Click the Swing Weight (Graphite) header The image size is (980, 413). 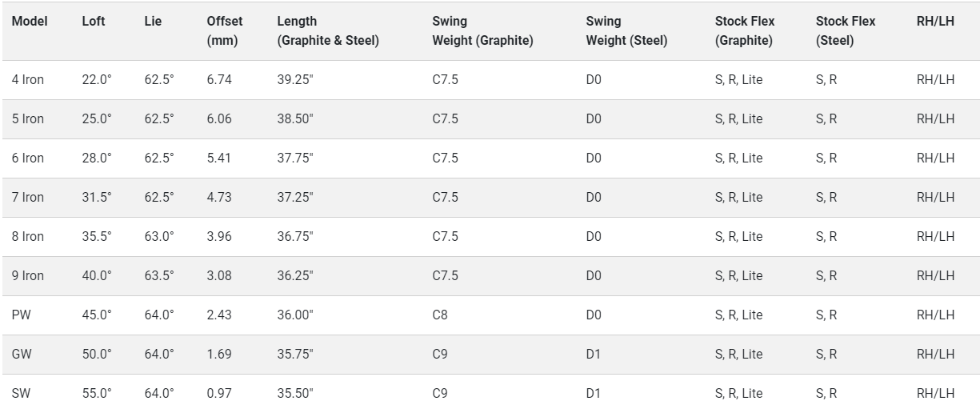(x=482, y=30)
